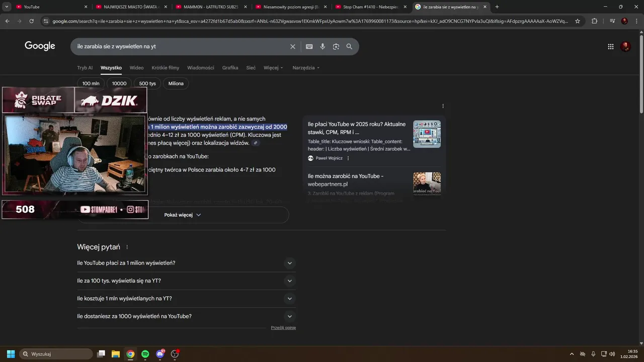Click the Windows taskbar Wyszukaj search box
This screenshot has width=644, height=362.
[56, 354]
